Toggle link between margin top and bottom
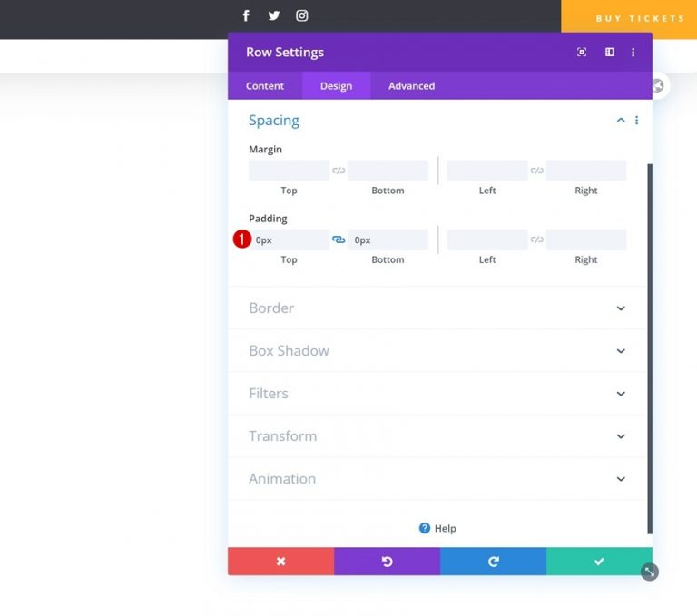The height and width of the screenshot is (616, 697). [339, 171]
